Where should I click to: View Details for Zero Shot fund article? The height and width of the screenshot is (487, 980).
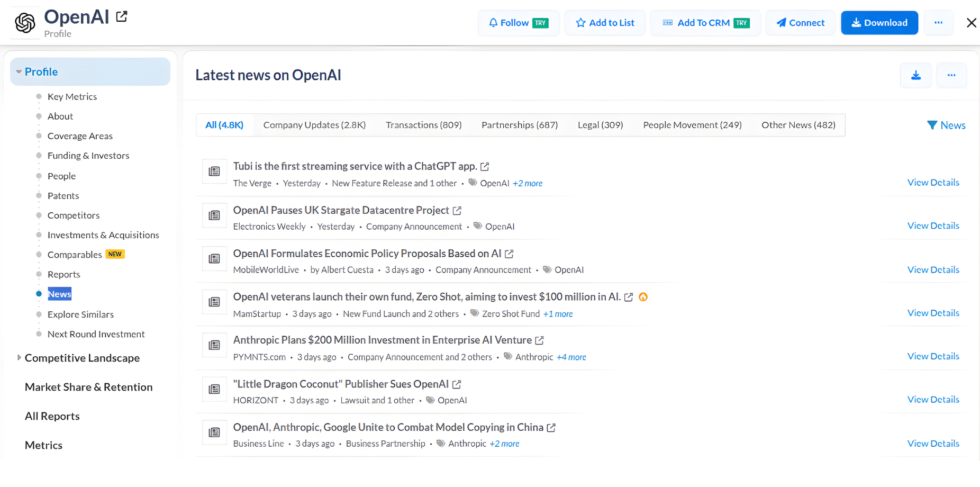(933, 313)
